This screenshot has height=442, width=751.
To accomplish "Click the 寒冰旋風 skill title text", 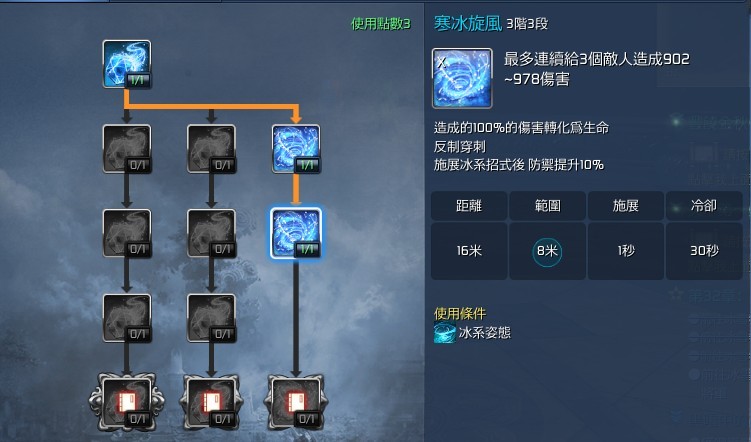I will click(x=467, y=23).
